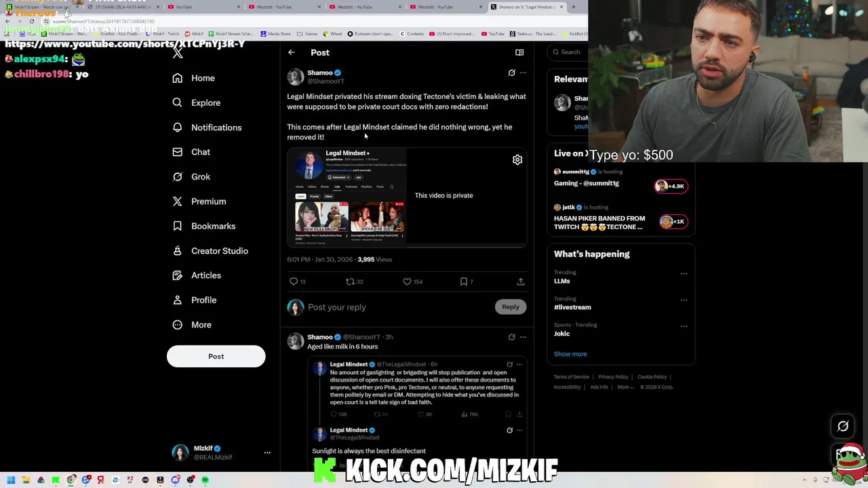The width and height of the screenshot is (868, 488).
Task: Click the 3,995 Views count
Action: pyautogui.click(x=374, y=260)
